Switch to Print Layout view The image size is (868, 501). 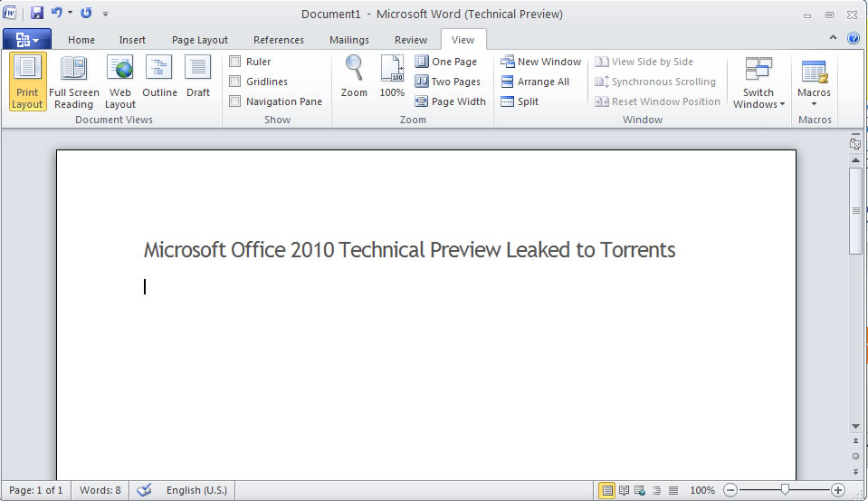pyautogui.click(x=27, y=82)
